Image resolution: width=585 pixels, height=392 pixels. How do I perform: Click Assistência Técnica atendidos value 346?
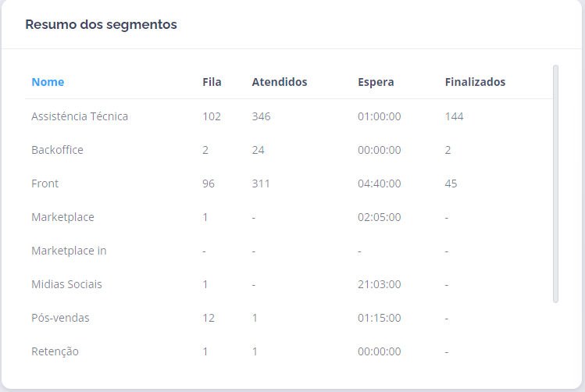(262, 116)
